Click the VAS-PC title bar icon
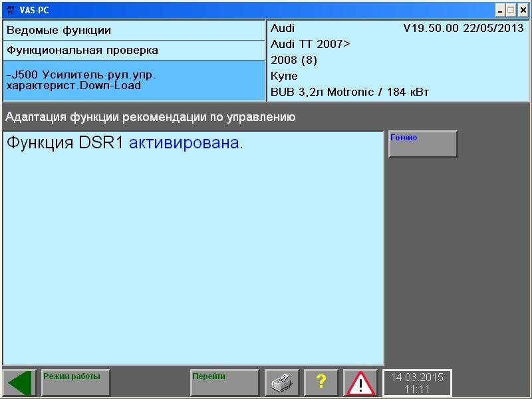 point(10,10)
